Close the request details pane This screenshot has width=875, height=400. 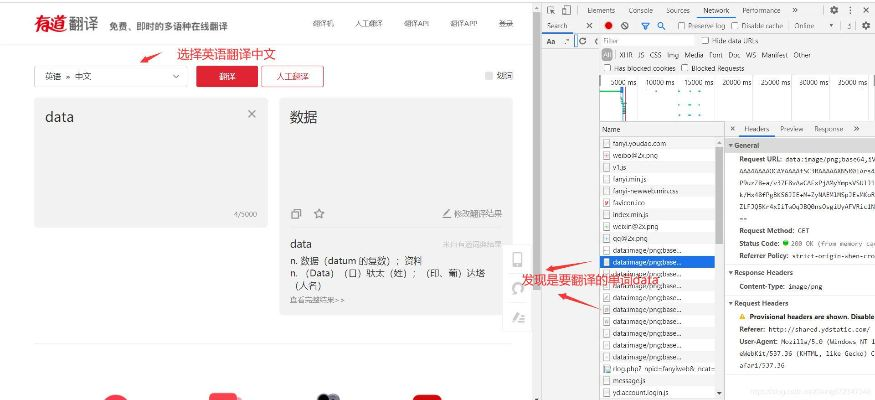click(x=733, y=129)
